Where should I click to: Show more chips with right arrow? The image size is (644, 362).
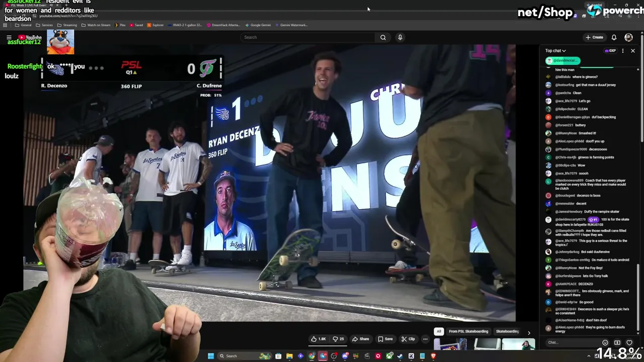tap(529, 332)
